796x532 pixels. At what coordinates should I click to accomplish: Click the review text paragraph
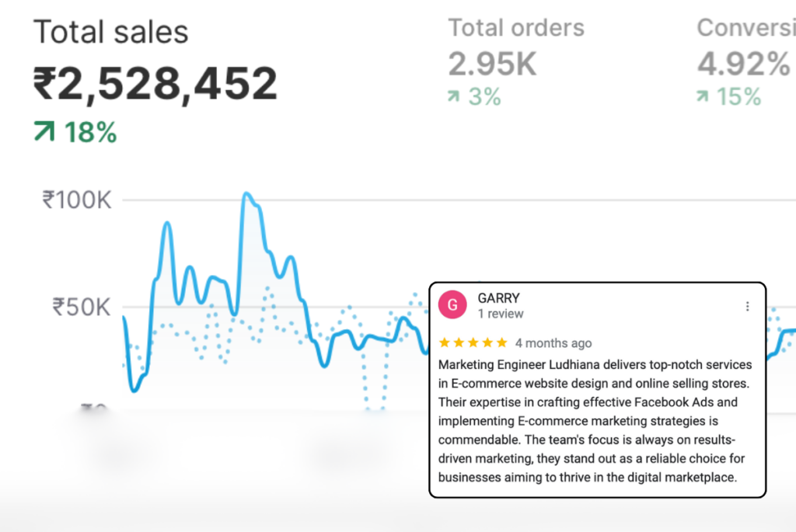tap(595, 420)
